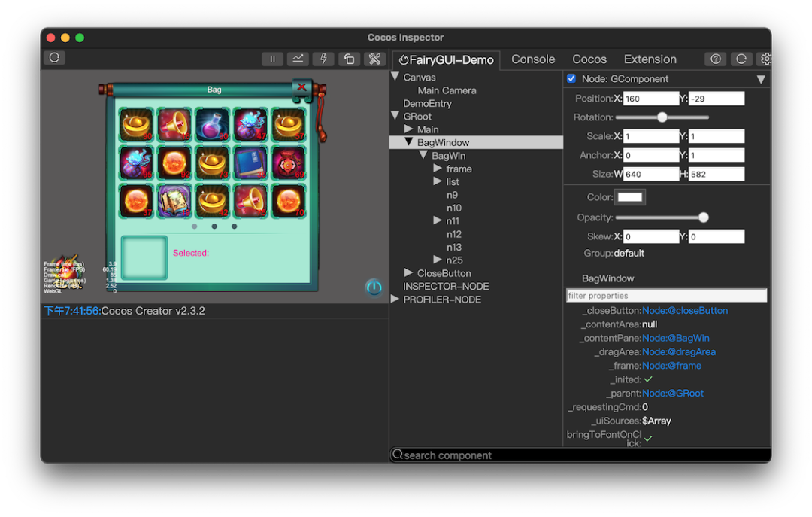
Task: Open the white Color swatch
Action: (630, 197)
